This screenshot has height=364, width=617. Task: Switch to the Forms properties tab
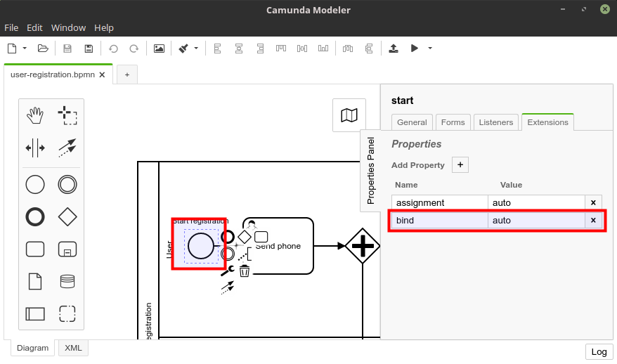tap(453, 122)
